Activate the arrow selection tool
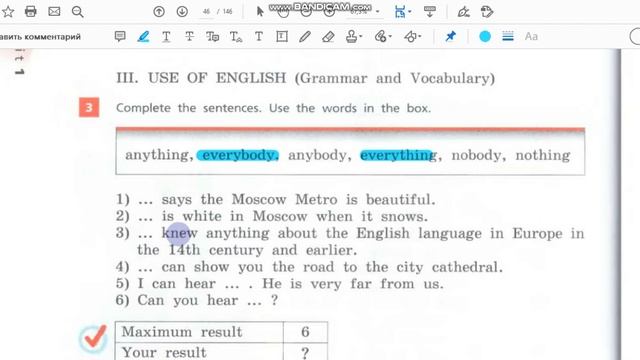 (x=260, y=11)
